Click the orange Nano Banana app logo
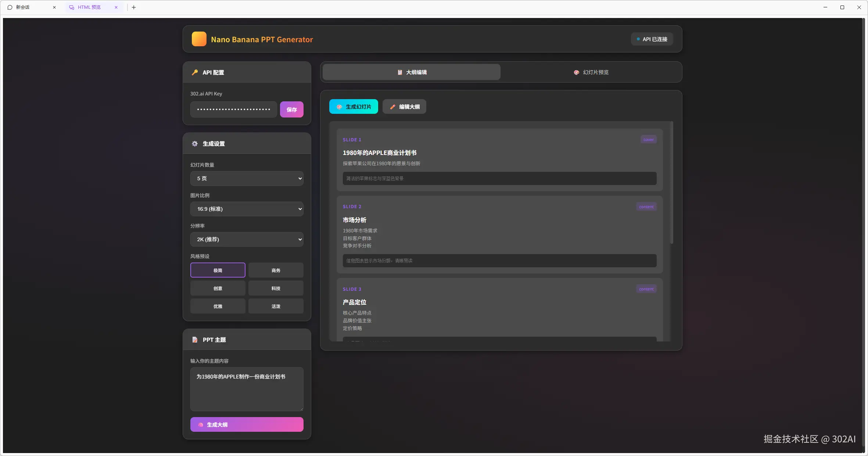868x456 pixels. point(199,39)
